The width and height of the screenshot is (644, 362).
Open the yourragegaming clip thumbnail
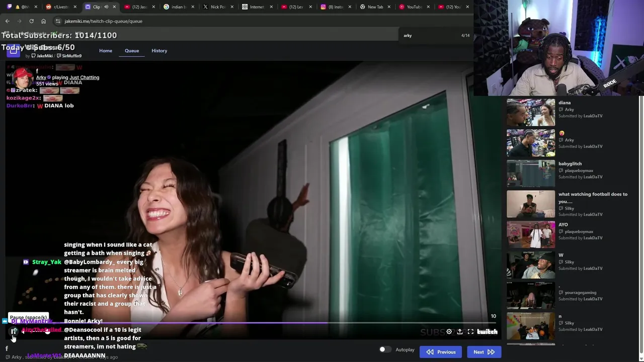coord(531,295)
